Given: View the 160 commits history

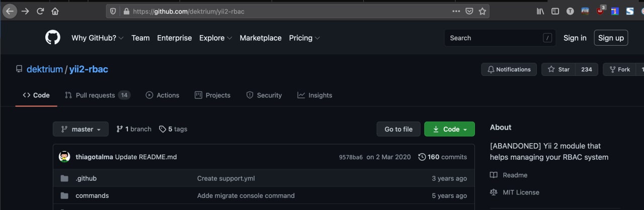Looking at the screenshot, I should [x=443, y=157].
